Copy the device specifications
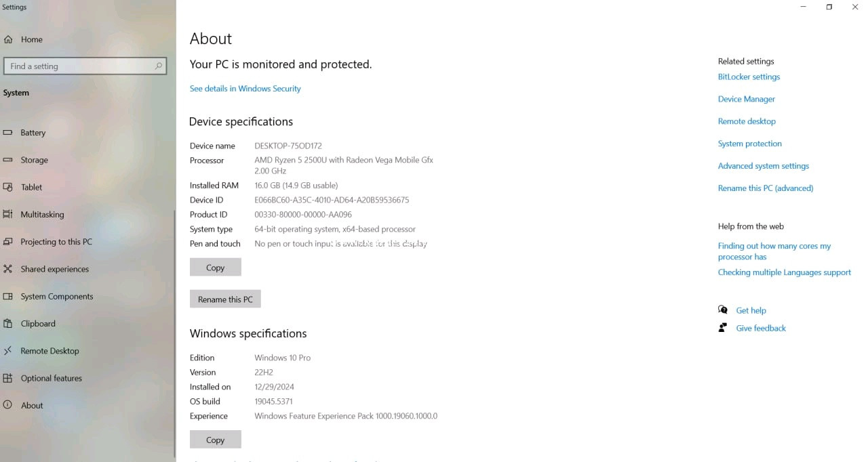 (x=216, y=268)
